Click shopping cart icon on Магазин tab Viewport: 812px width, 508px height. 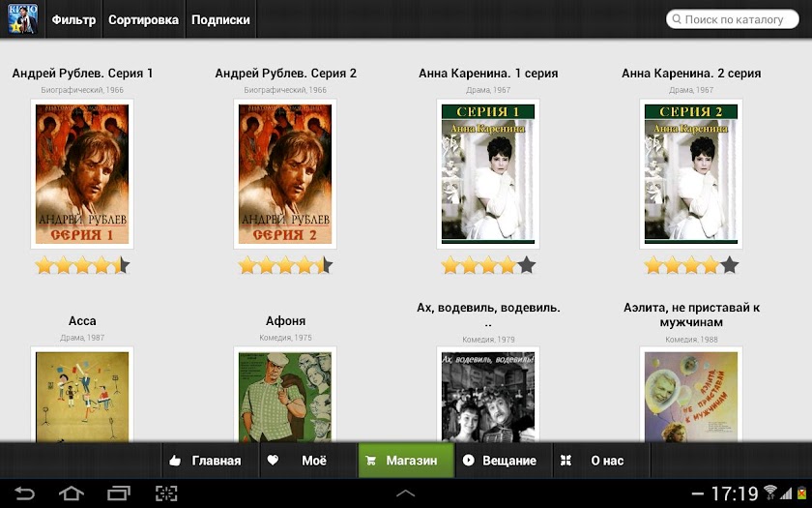(x=370, y=461)
